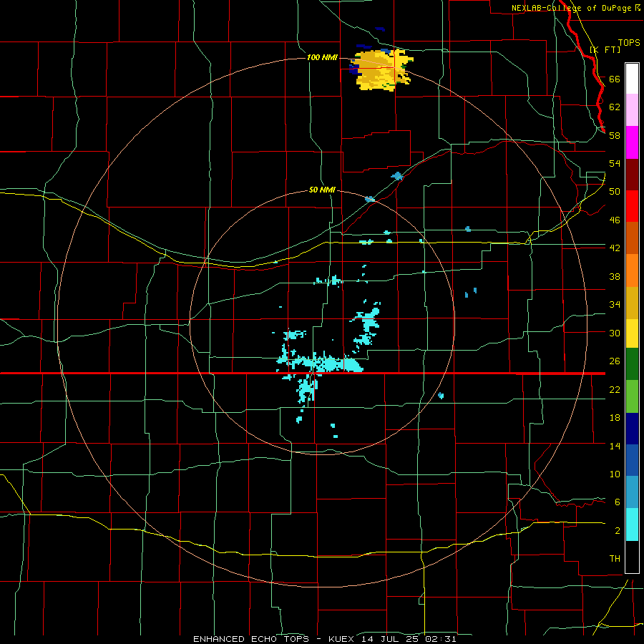Click the "62" legend value
644x644 pixels.
tap(615, 107)
